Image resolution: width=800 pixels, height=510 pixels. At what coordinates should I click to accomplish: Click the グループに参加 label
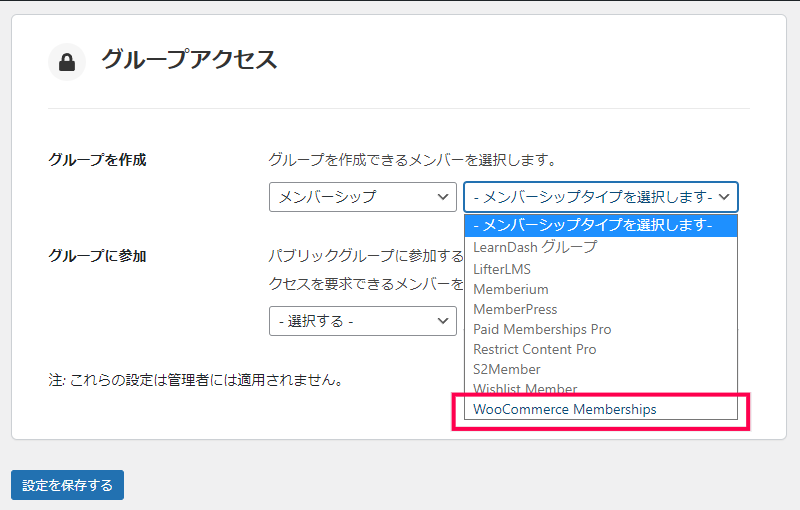(x=97, y=256)
